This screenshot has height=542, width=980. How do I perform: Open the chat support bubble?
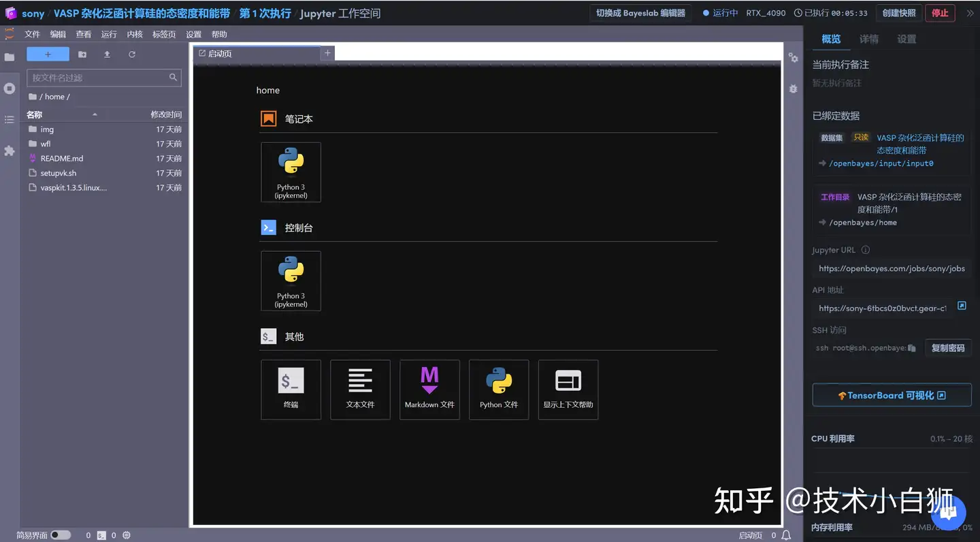(948, 513)
